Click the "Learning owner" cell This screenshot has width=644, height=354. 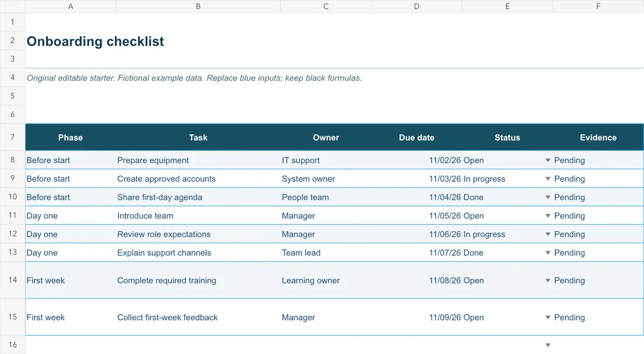[326, 280]
